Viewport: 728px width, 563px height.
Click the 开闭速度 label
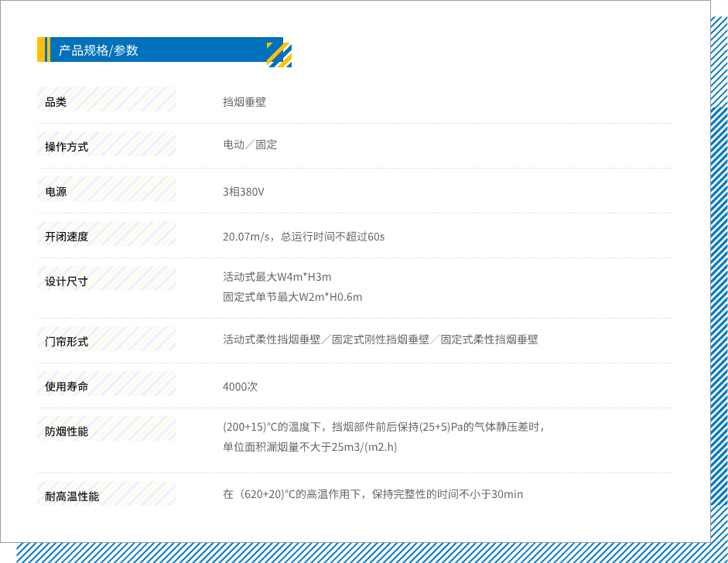pos(67,237)
